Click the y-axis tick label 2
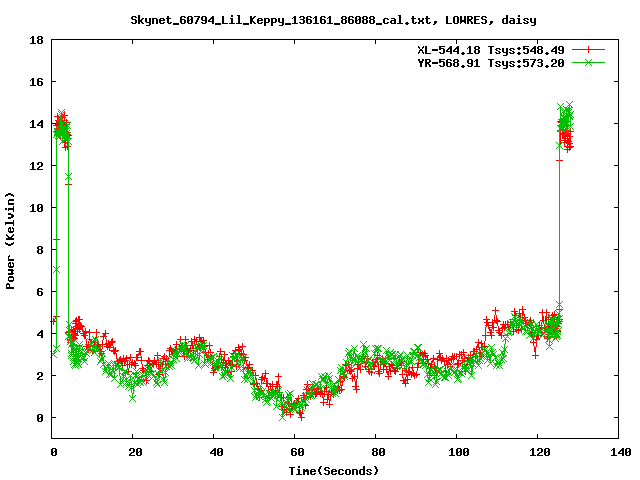 40,376
